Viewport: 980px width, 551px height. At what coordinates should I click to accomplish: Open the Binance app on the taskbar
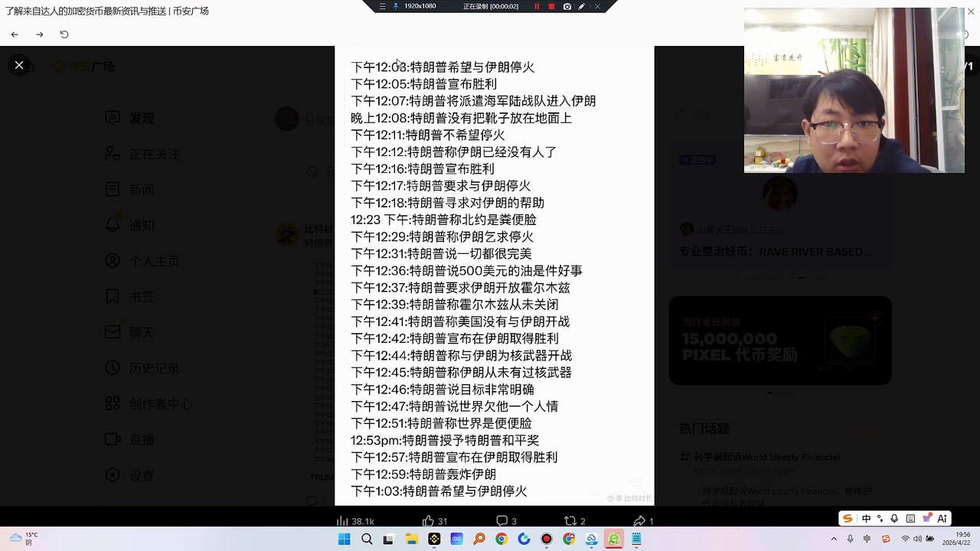coord(434,540)
